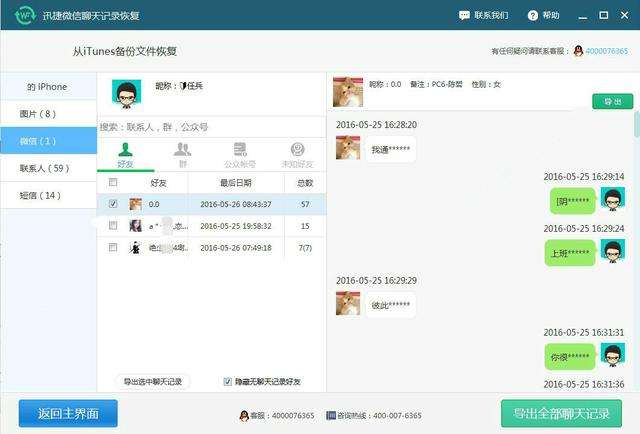Open the 4000076365 support link at top
This screenshot has width=640, height=434.
(x=607, y=51)
